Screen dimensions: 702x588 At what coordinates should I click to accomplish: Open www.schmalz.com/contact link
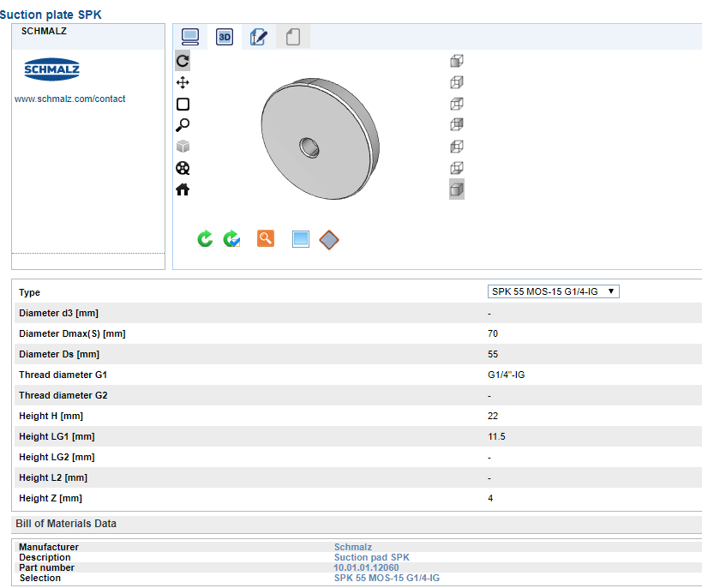(x=69, y=99)
